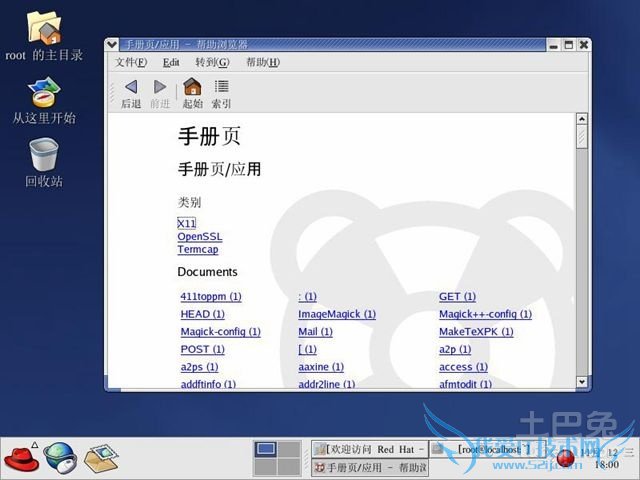The height and width of the screenshot is (480, 640).
Task: Maximize the help browser window
Action: point(569,45)
